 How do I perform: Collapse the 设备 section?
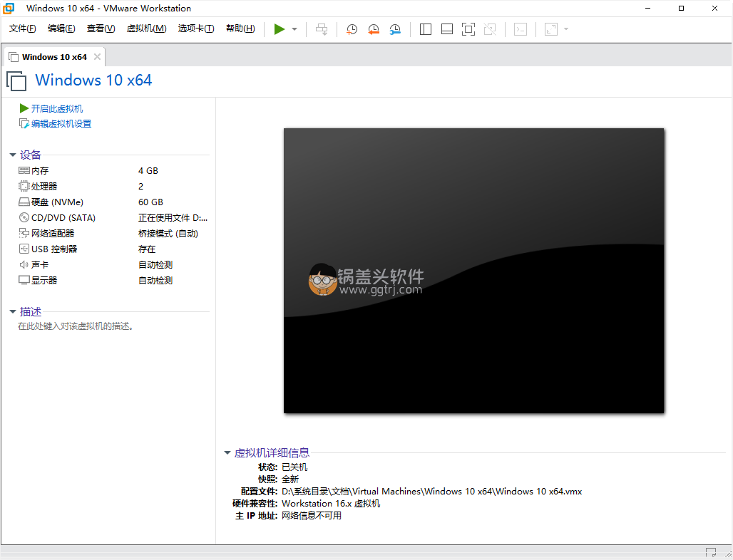coord(13,155)
